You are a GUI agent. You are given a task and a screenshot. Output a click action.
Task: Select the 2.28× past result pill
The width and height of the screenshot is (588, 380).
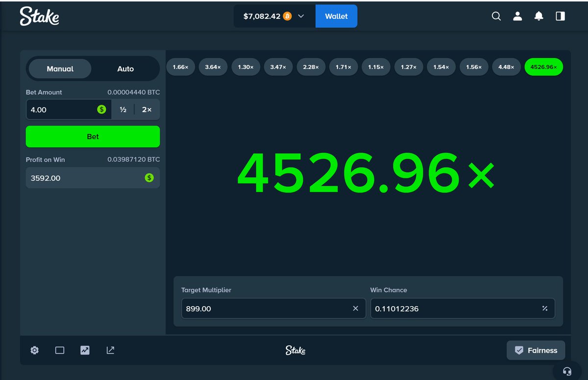[311, 67]
